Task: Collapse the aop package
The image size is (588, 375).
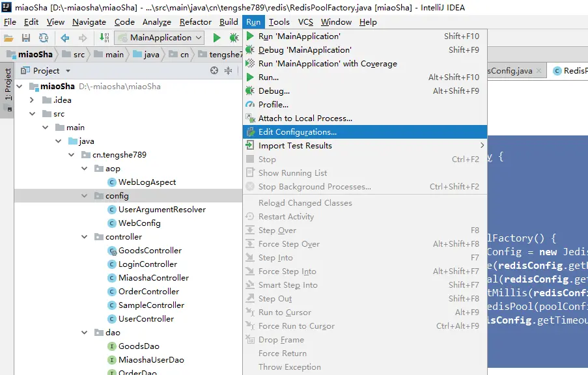Action: [85, 169]
